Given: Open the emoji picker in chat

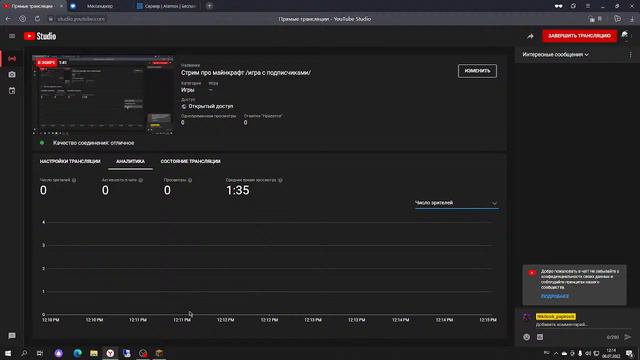Looking at the screenshot, I should [527, 337].
